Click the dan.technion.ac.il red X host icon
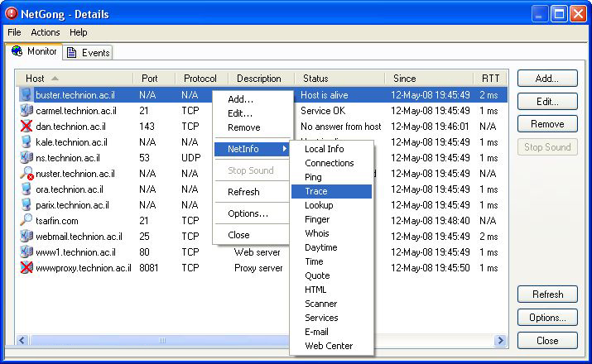Screen dimensions: 592x364 (x=26, y=127)
